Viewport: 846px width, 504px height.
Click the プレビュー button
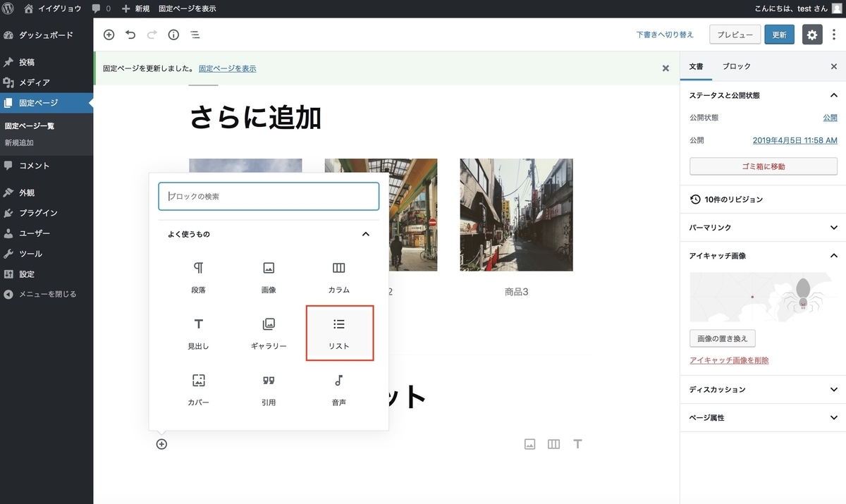pos(735,35)
